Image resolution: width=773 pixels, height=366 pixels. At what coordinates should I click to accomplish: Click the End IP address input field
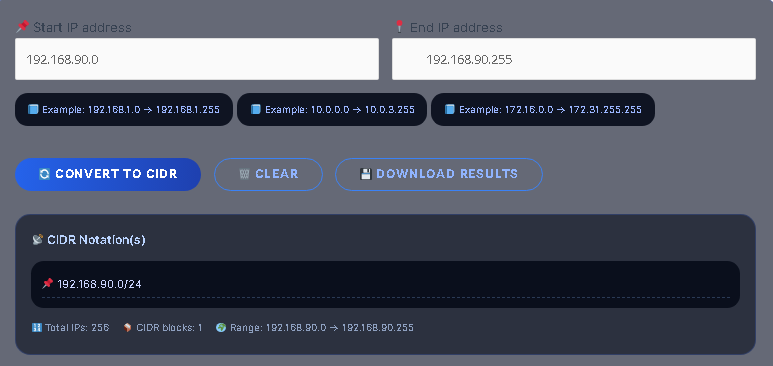574,59
